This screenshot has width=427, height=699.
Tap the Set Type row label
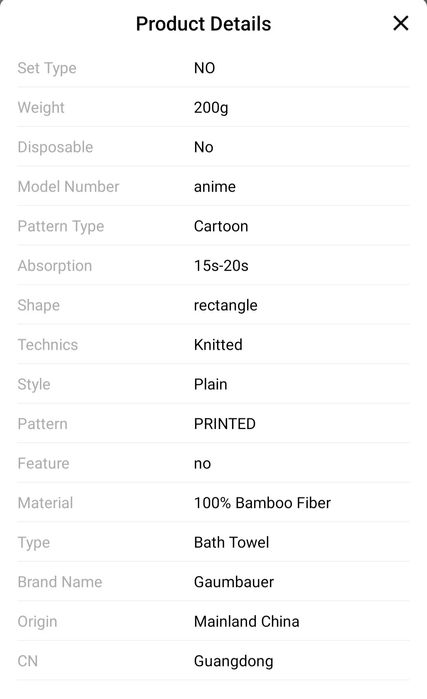(x=47, y=68)
